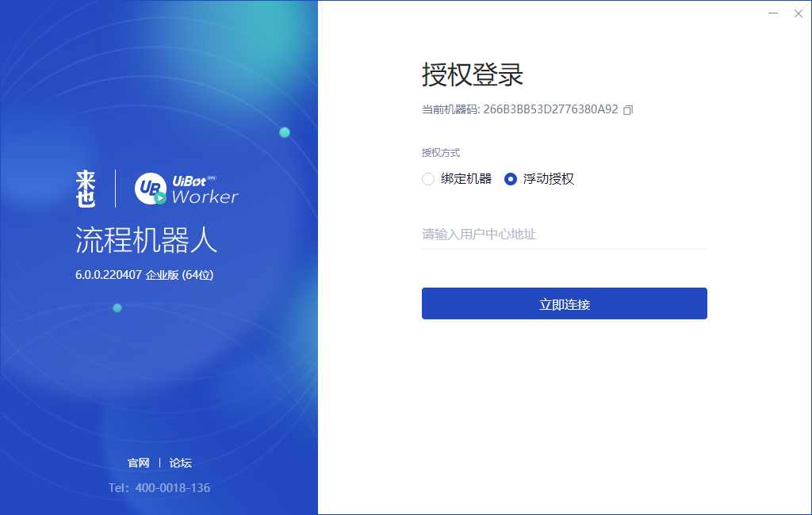Copy the current machine code
Viewport: 812px width, 515px height.
pos(628,109)
